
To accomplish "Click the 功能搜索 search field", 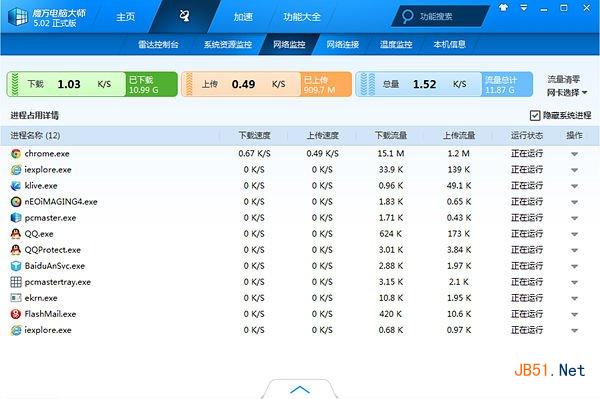I will click(440, 16).
